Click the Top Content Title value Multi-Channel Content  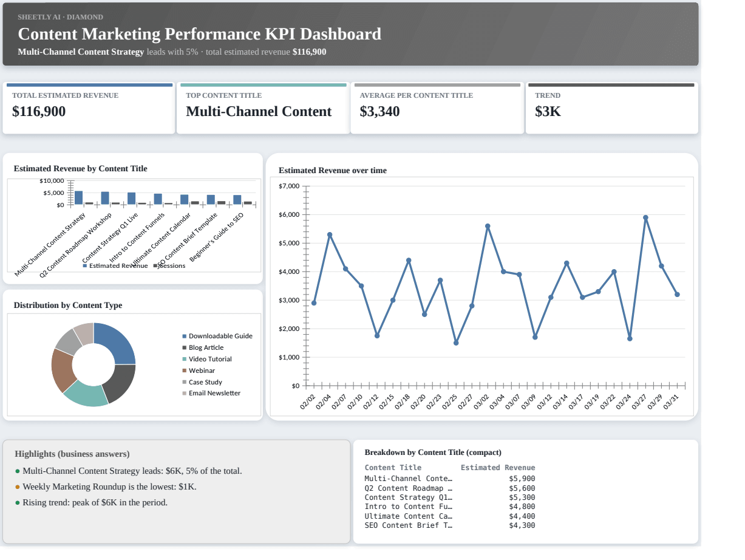pos(259,112)
